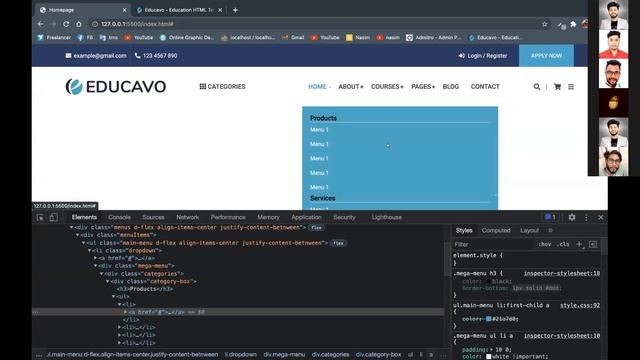Open the Freelancer bookmark
Screen dimensions: 640x360
pos(54,38)
